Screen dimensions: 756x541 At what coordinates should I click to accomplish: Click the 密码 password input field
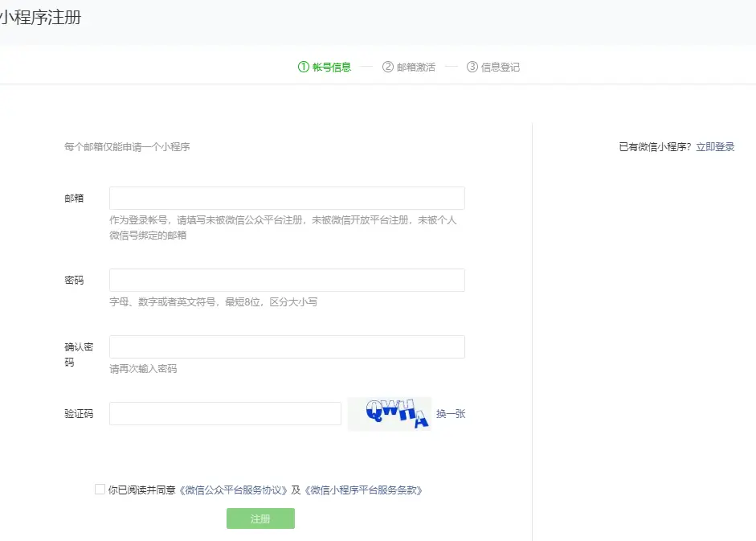point(287,281)
